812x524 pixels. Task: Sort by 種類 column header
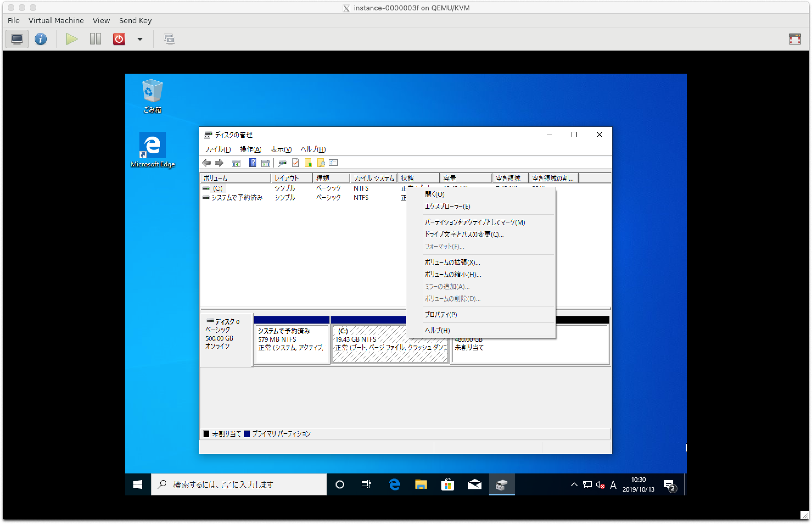331,178
